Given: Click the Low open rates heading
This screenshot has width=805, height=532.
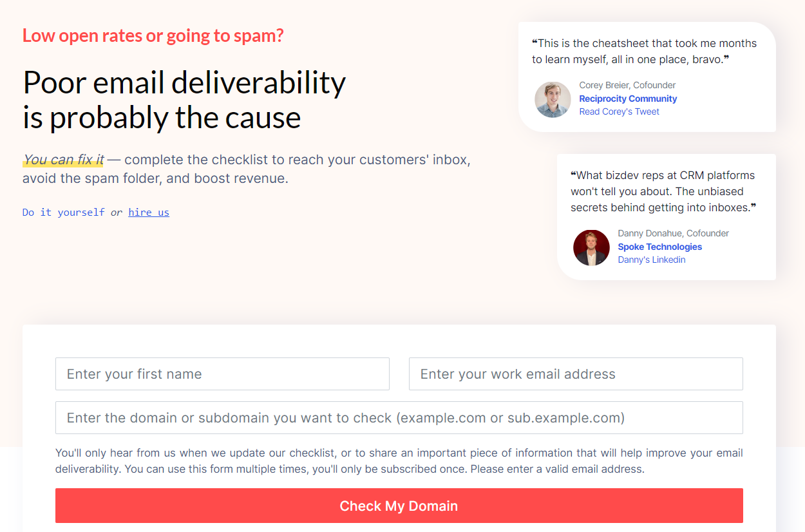Looking at the screenshot, I should coord(153,35).
